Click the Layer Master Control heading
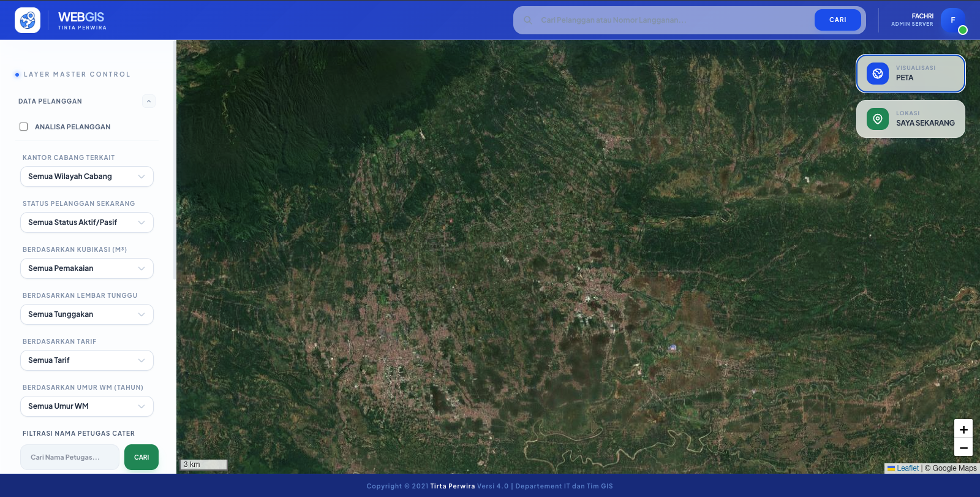The height and width of the screenshot is (497, 980). pos(77,75)
